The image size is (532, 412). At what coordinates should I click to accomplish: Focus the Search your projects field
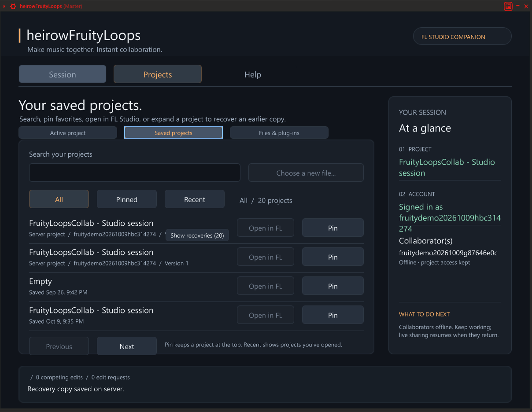pyautogui.click(x=135, y=173)
